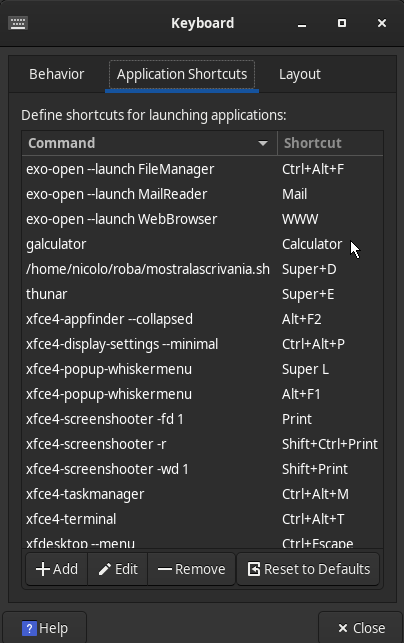Click the Reset to Defaults revert icon
The image size is (404, 643).
coord(254,569)
